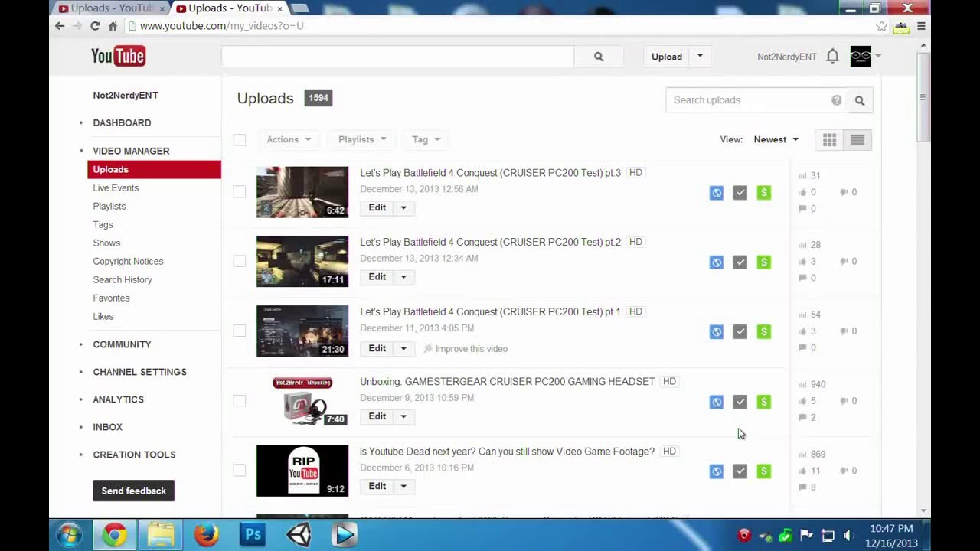
Task: Open the account avatar menu
Action: click(x=861, y=56)
